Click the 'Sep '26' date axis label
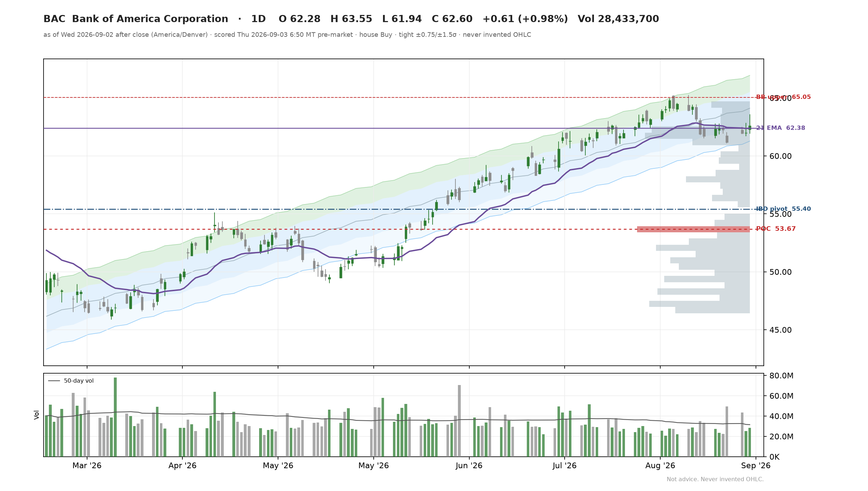This screenshot has width=868, height=491. (x=756, y=466)
